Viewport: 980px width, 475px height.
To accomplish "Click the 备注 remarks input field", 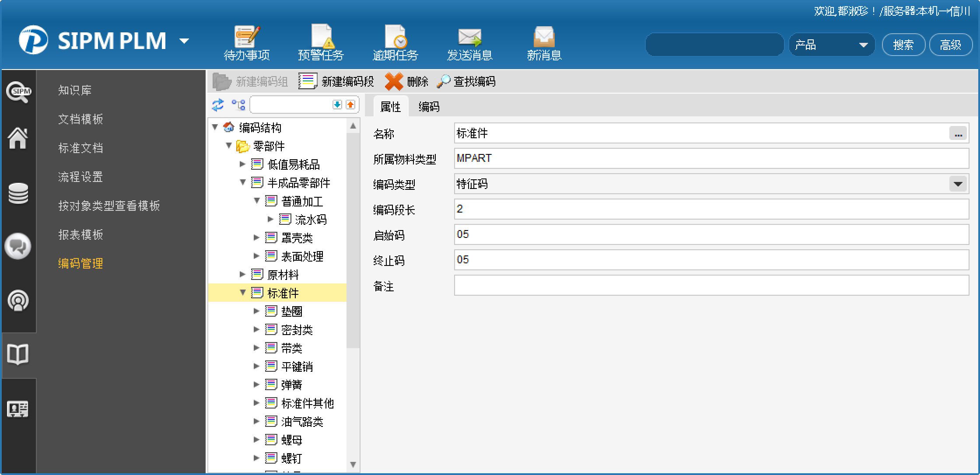I will (711, 286).
